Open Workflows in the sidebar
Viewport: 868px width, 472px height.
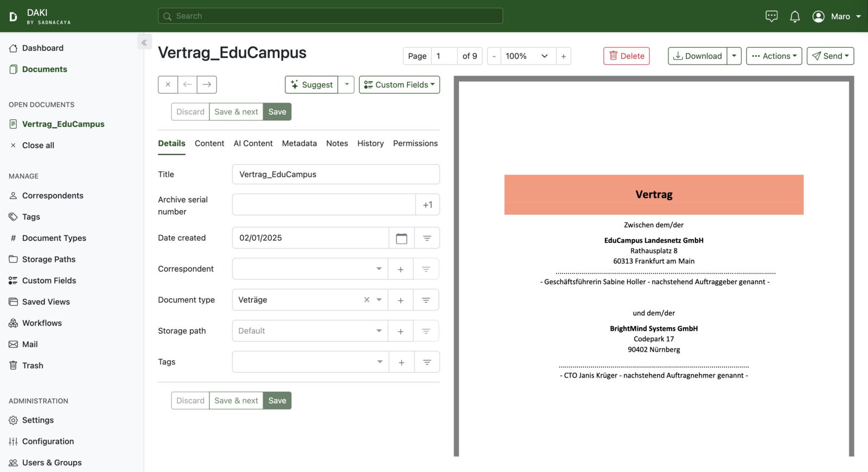click(42, 323)
